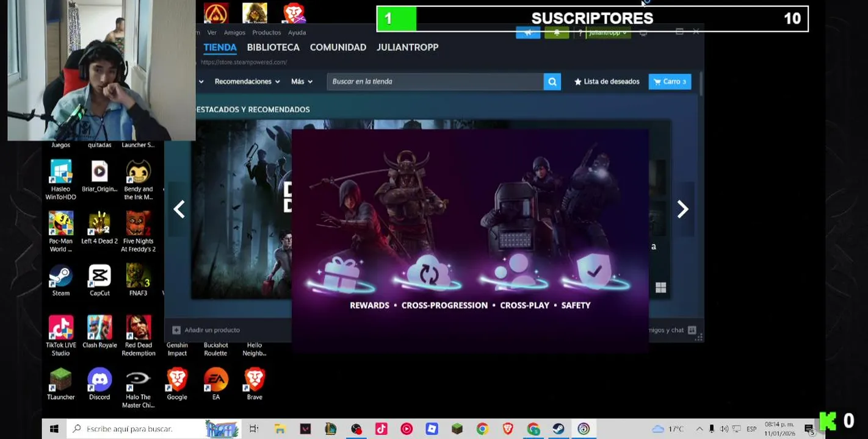Viewport: 868px width, 439px height.
Task: Open Google Chrome from the taskbar
Action: click(x=482, y=429)
